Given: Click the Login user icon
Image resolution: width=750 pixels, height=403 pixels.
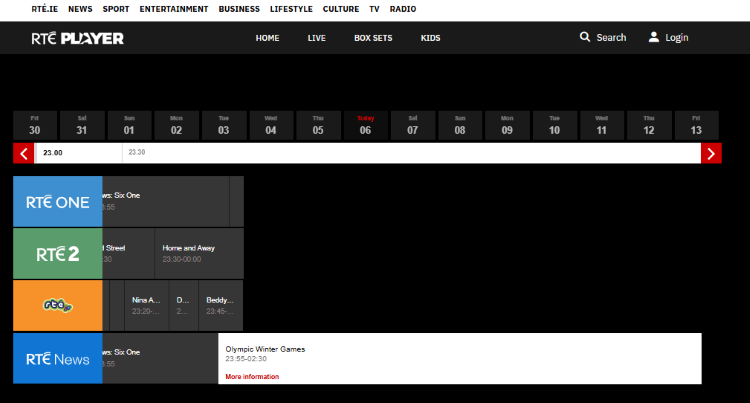Looking at the screenshot, I should tap(654, 37).
